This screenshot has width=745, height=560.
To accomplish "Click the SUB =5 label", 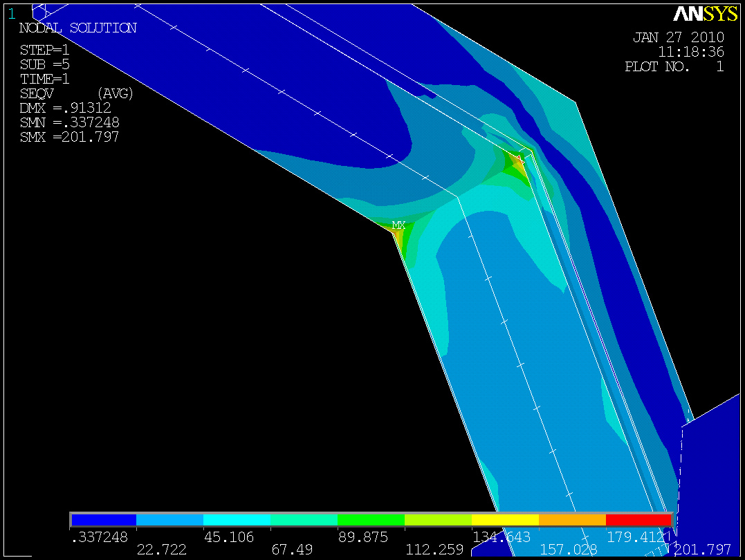I will coord(44,64).
